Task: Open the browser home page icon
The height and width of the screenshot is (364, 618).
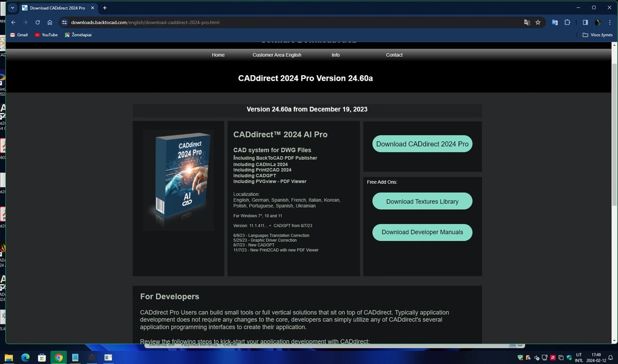Action: click(x=50, y=23)
